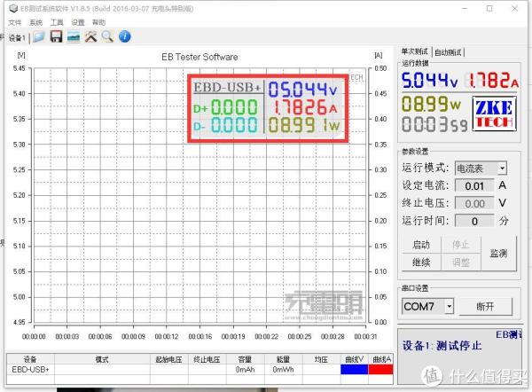Click the 起始电压 column header
Viewport: 532px width, 392px height.
[x=169, y=359]
